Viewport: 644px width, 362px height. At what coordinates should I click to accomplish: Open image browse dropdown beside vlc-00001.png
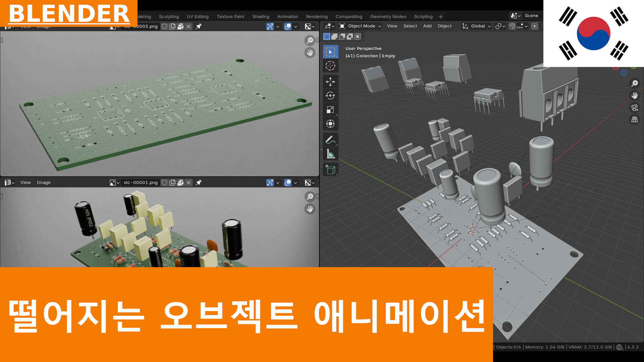(114, 183)
